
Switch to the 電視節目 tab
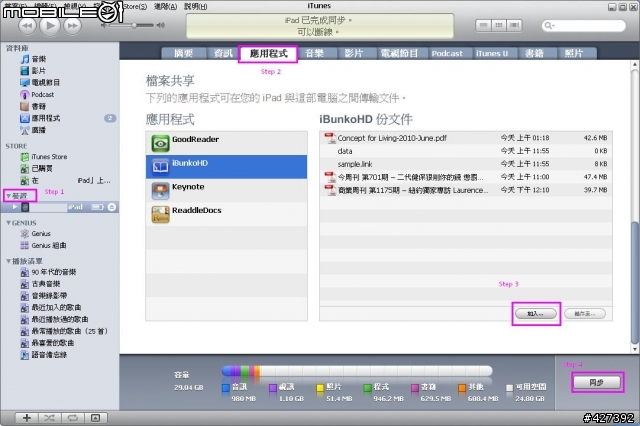coord(399,53)
